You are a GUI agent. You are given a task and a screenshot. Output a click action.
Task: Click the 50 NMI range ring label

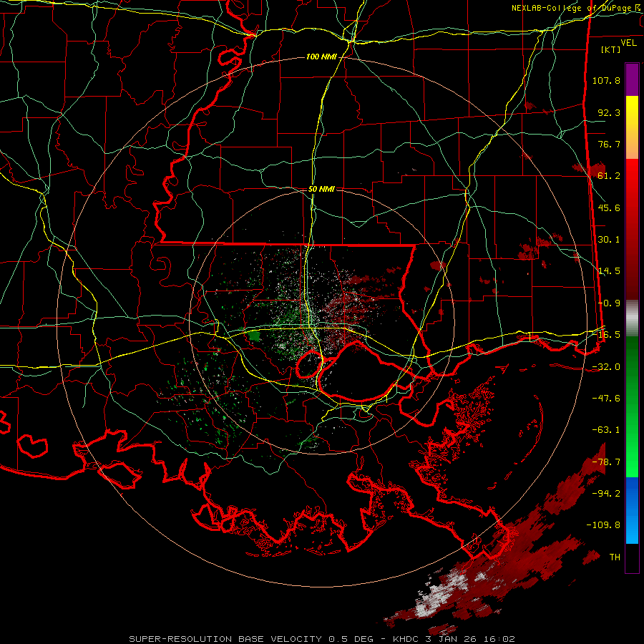tap(321, 189)
